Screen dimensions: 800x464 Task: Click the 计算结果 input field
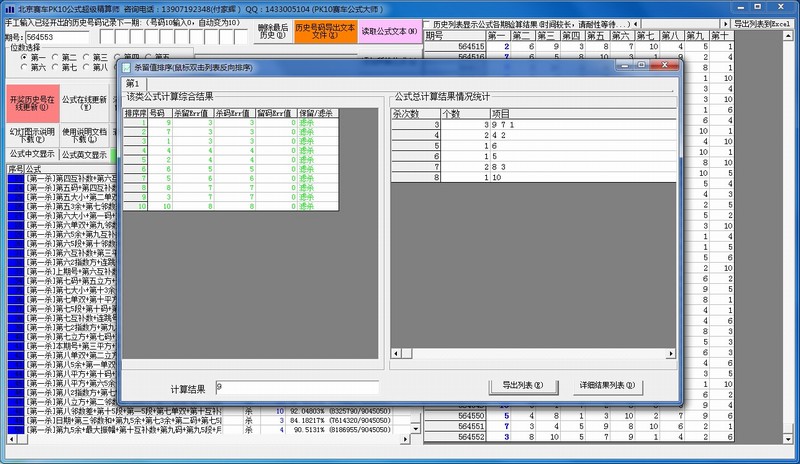tap(295, 387)
